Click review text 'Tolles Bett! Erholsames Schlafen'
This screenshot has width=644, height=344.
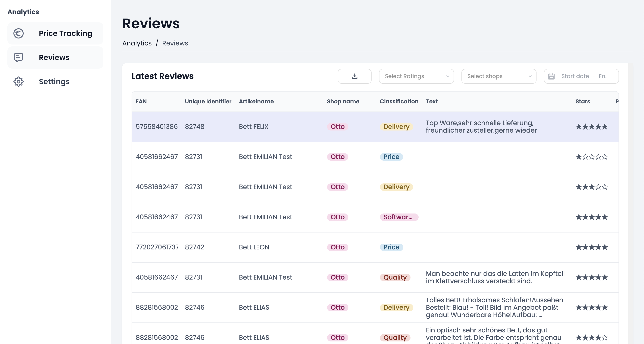pos(495,307)
